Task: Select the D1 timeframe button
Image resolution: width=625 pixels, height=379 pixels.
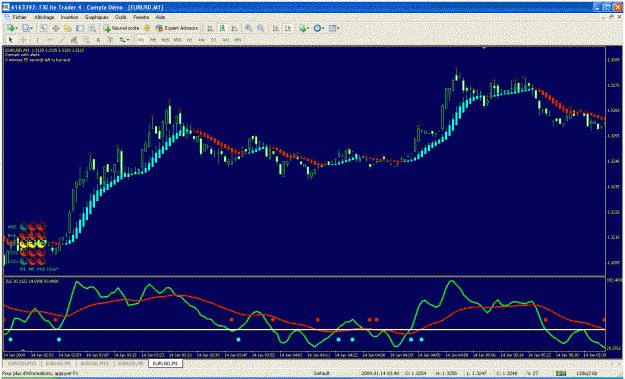Action: pyautogui.click(x=214, y=39)
